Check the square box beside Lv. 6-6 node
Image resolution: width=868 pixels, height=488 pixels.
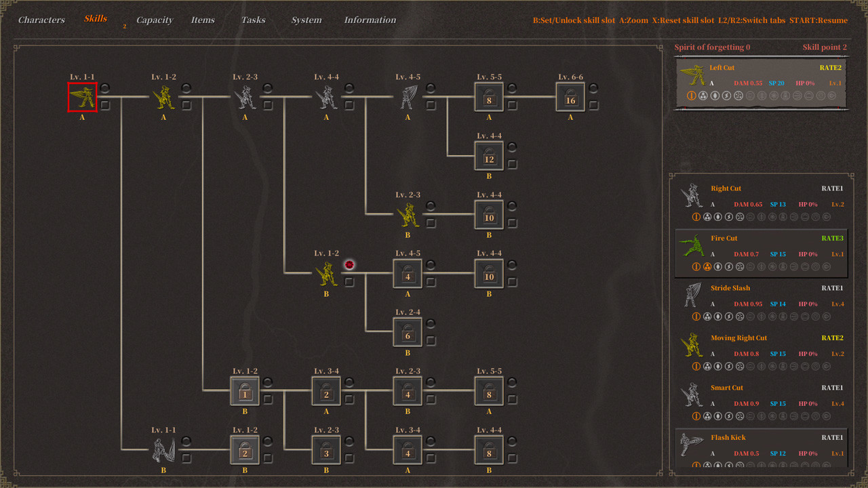tap(593, 105)
